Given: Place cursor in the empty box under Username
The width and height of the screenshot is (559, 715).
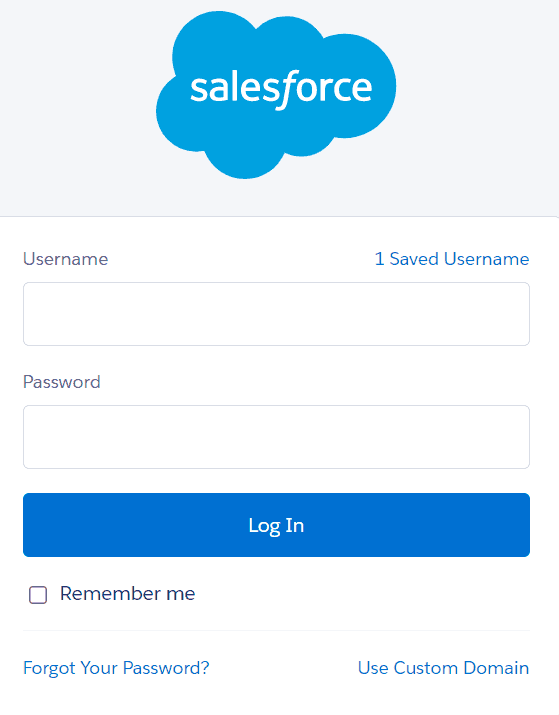Looking at the screenshot, I should pyautogui.click(x=276, y=314).
